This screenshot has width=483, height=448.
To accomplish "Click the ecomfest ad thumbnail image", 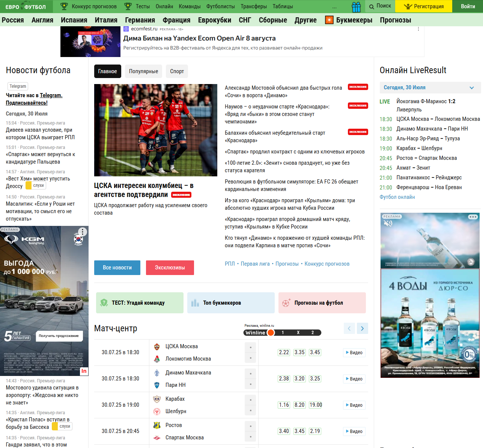I will click(x=90, y=42).
